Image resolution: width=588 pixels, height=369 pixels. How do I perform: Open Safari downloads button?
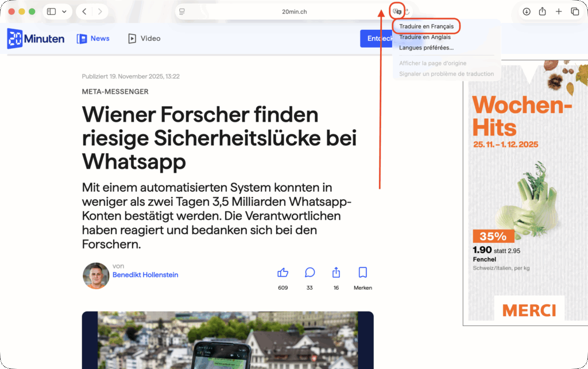click(x=527, y=11)
